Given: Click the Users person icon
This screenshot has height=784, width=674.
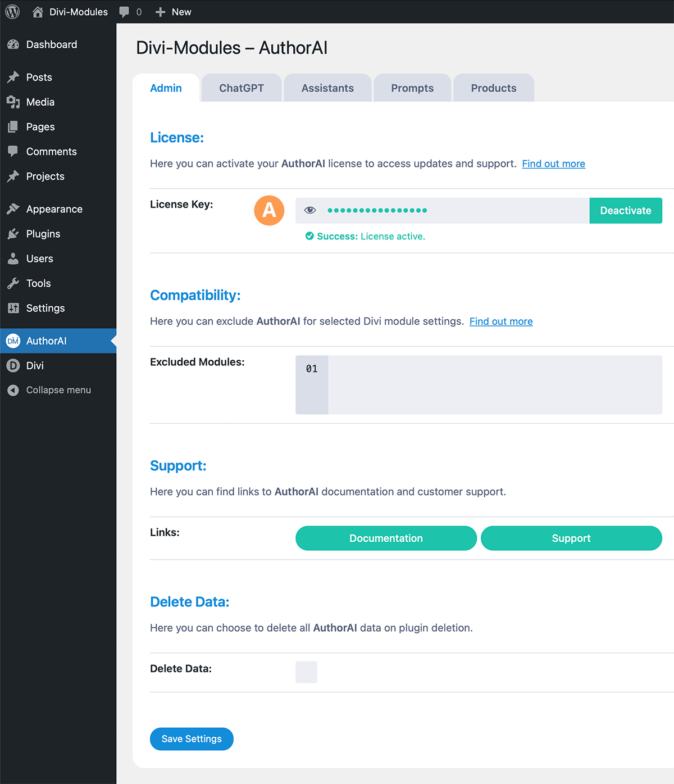Looking at the screenshot, I should 13,259.
